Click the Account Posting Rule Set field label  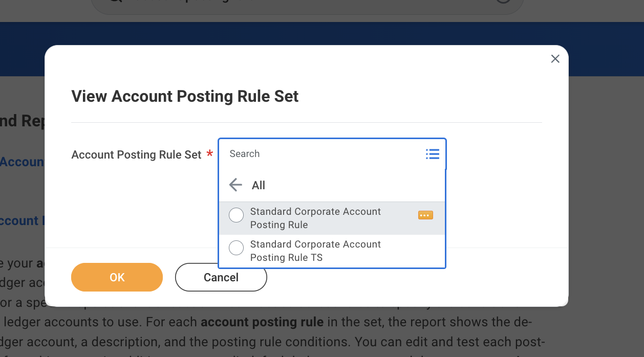[136, 155]
